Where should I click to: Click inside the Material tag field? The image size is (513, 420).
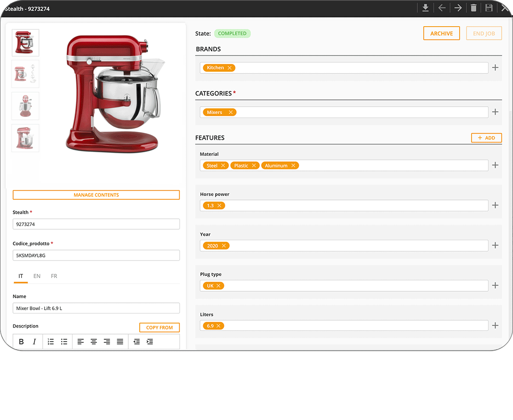344,165
